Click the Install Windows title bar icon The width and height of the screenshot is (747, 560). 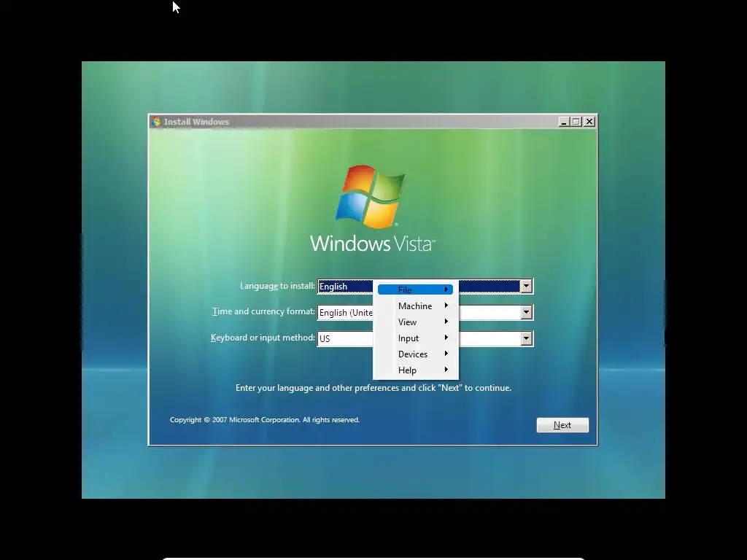click(156, 122)
